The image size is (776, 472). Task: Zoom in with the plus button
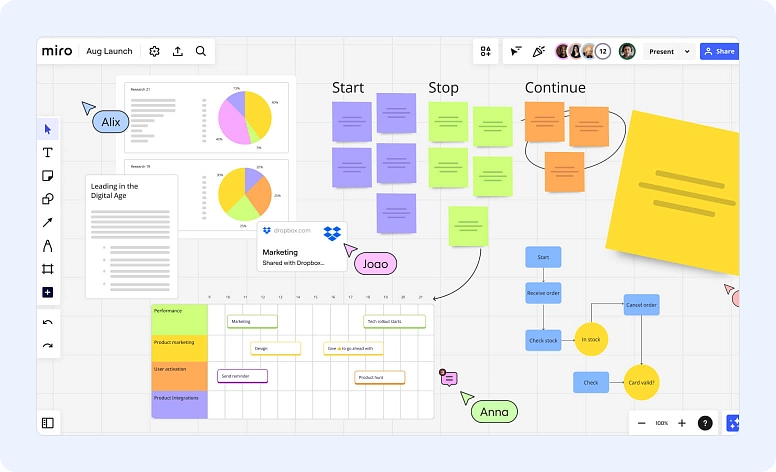(682, 423)
